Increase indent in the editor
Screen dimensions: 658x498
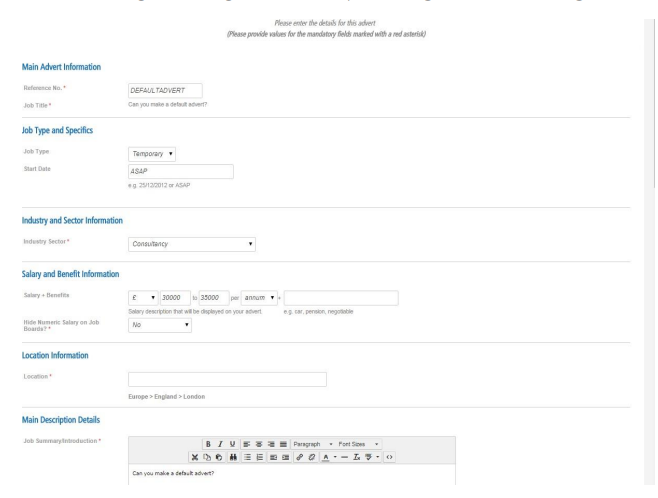coord(286,457)
